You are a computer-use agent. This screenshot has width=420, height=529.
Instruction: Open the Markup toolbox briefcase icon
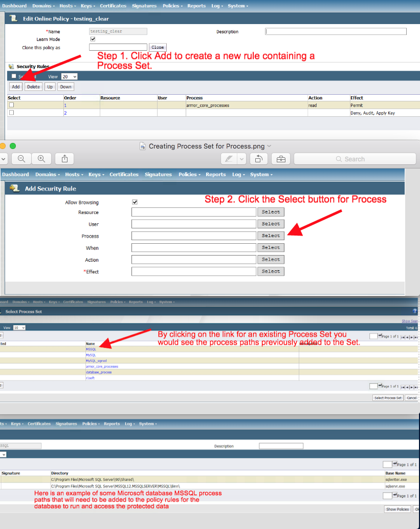(x=281, y=159)
